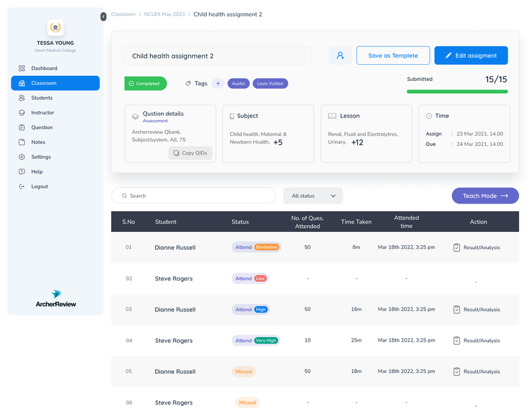Click the Tessa Young profile avatar
The height and width of the screenshot is (418, 532).
pos(55,28)
